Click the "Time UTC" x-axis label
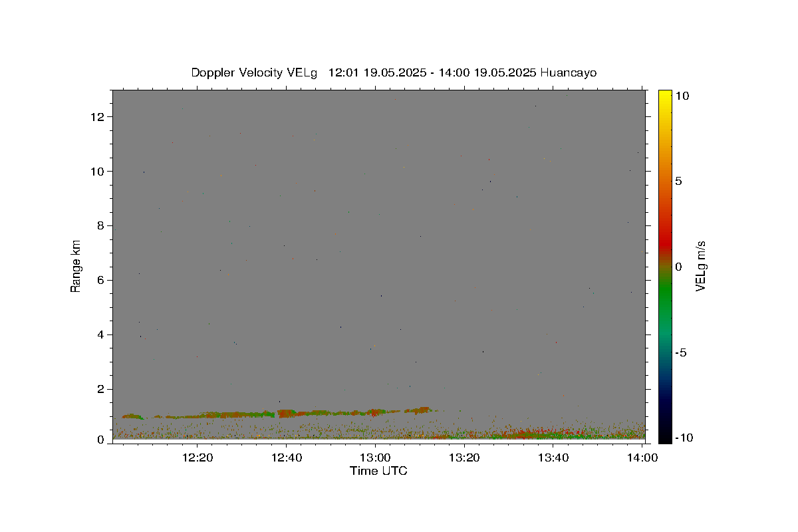 pos(378,471)
